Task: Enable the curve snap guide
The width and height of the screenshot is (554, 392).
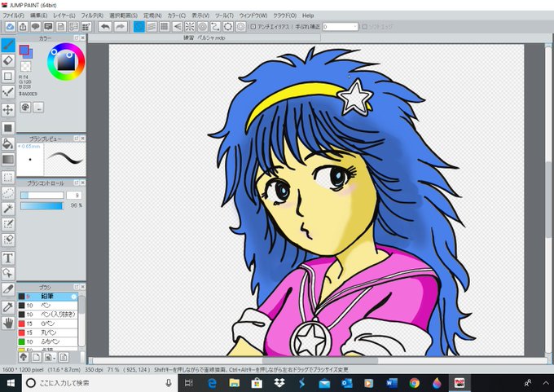Action: [215, 27]
